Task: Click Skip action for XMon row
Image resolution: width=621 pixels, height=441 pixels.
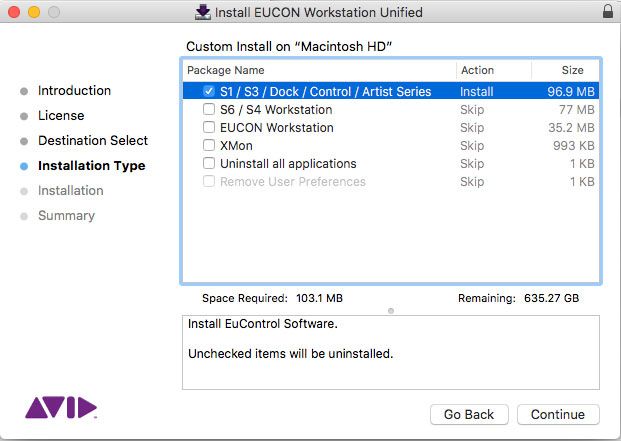Action: click(472, 146)
